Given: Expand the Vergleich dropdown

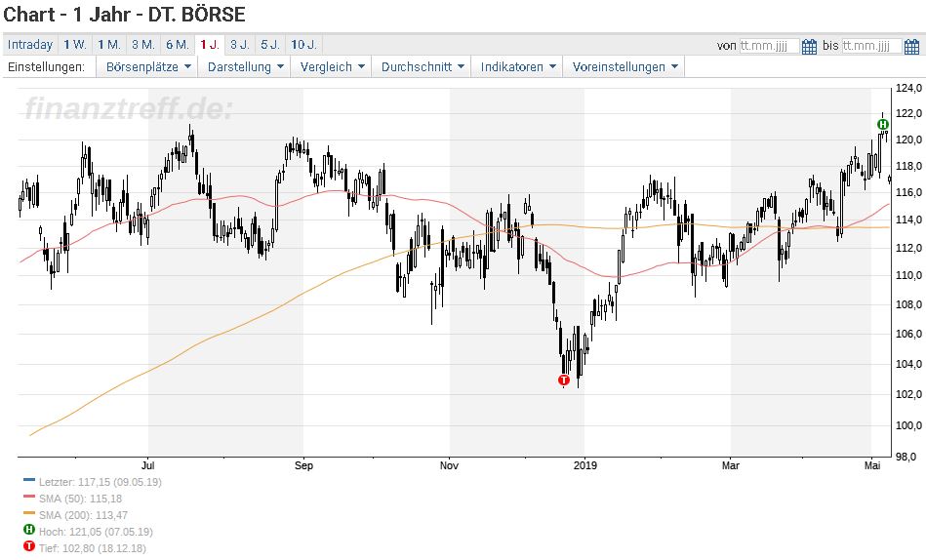Looking at the screenshot, I should [332, 66].
